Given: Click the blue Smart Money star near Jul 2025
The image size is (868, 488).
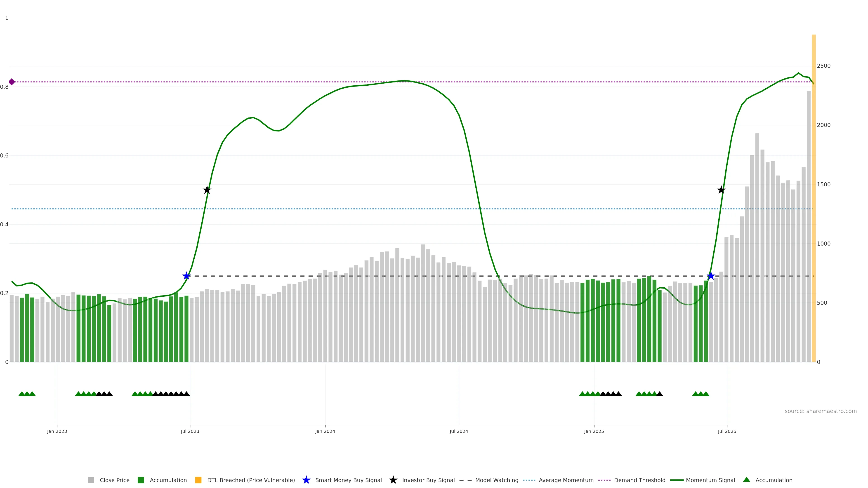Looking at the screenshot, I should pos(711,276).
